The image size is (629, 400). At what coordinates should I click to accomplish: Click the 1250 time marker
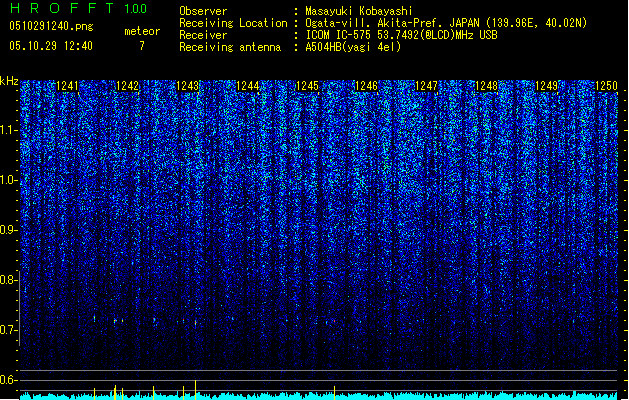606,86
